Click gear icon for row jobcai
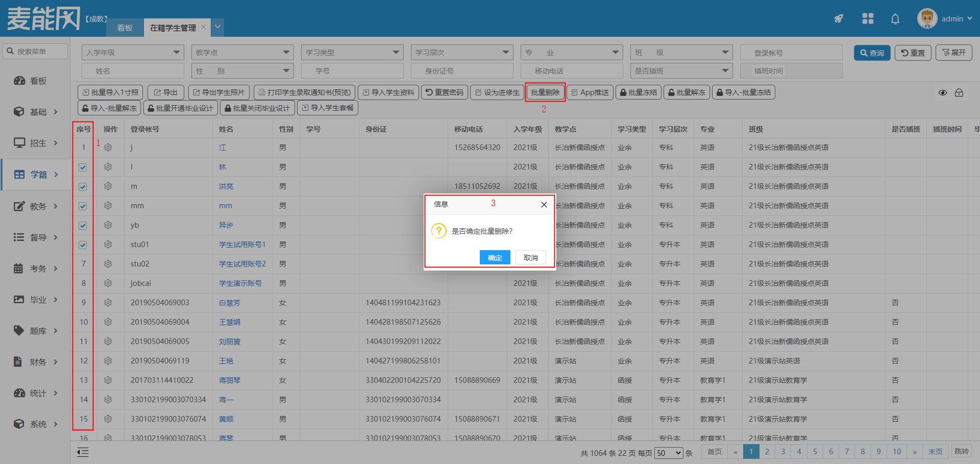This screenshot has height=464, width=980. tap(108, 283)
